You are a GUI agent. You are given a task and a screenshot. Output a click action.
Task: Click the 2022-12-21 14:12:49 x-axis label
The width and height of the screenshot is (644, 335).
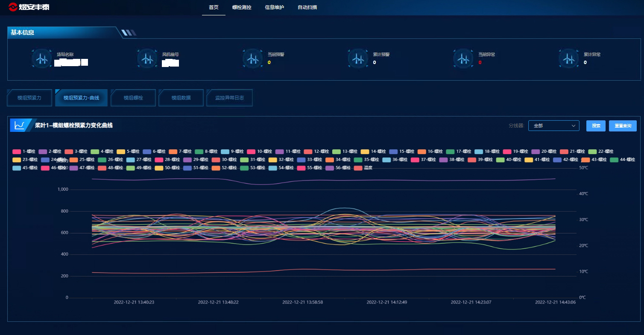pyautogui.click(x=387, y=302)
